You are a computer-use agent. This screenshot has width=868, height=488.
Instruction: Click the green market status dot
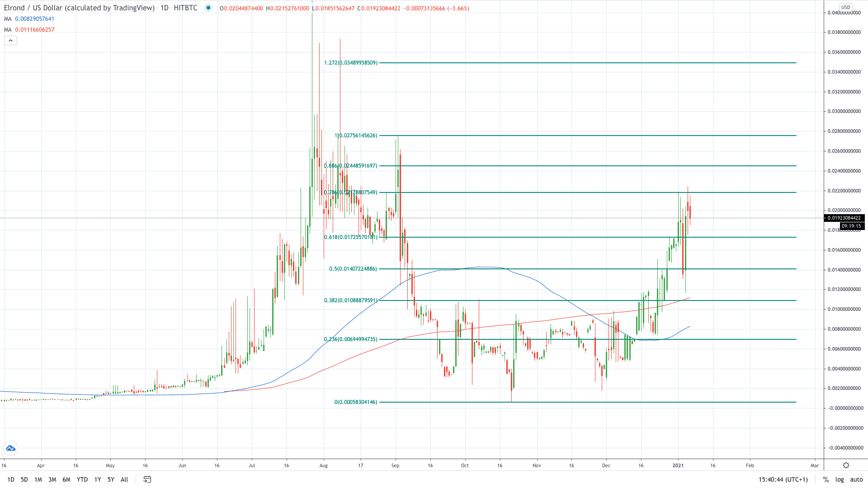click(x=208, y=8)
